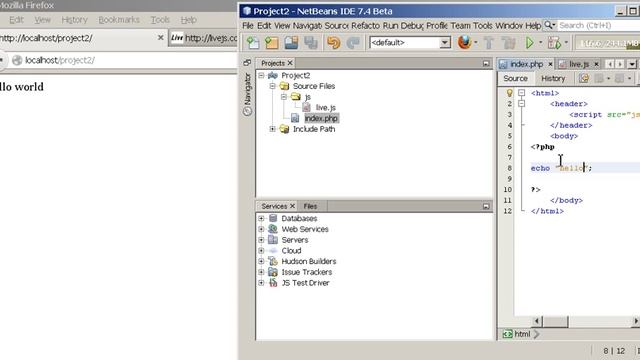Click the Navigator sidebar button
640x360 pixels.
tap(247, 94)
